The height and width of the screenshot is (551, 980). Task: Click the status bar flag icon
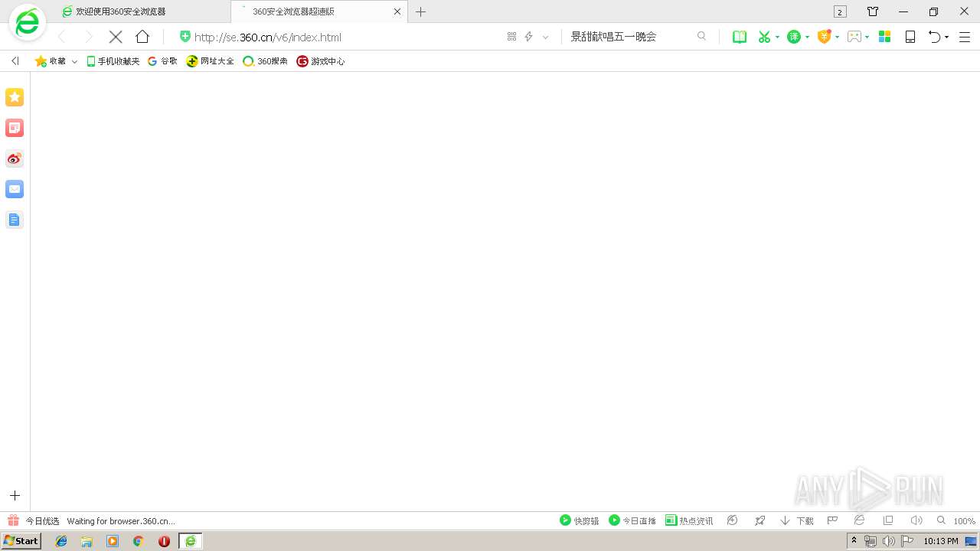tap(832, 520)
